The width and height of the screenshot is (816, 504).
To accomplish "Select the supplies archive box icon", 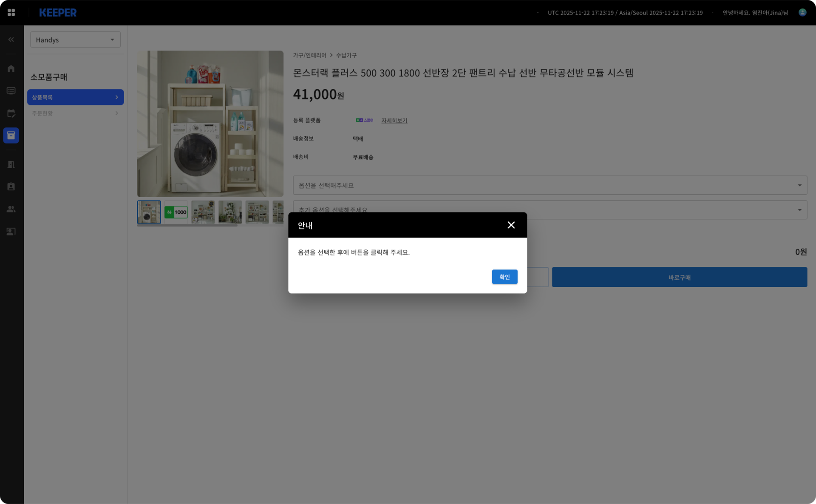I will 11,136.
